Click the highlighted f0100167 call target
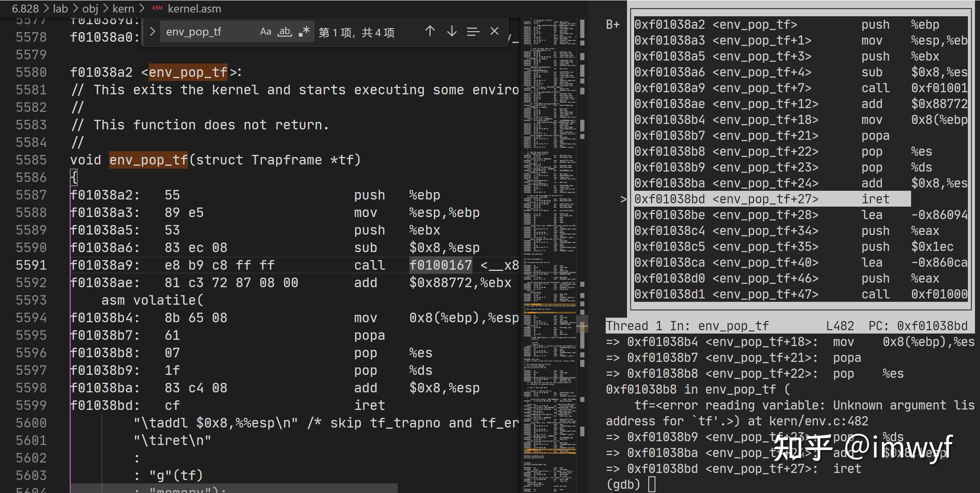 click(440, 265)
